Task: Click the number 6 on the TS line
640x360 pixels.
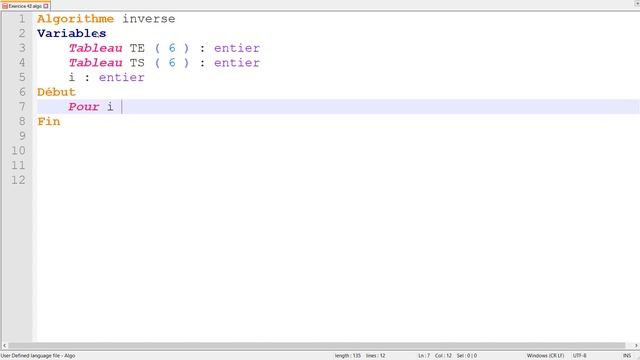Action: tap(172, 63)
